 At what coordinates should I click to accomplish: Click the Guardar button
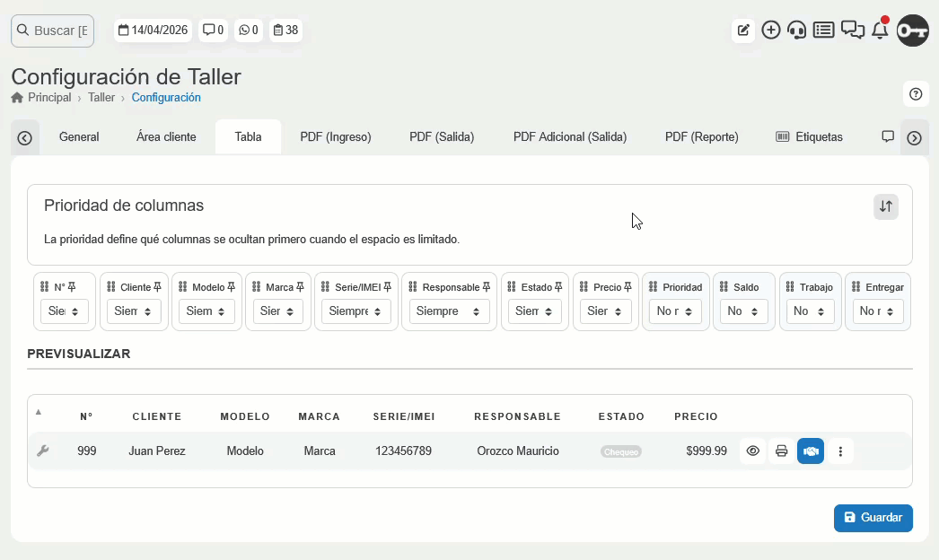(873, 518)
